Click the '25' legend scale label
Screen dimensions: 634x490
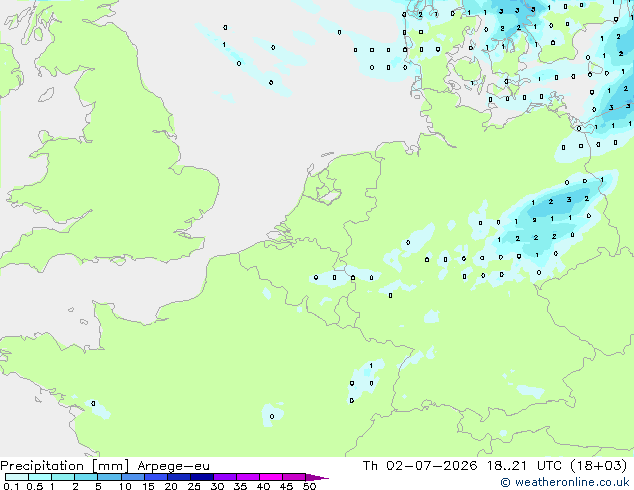pyautogui.click(x=194, y=486)
